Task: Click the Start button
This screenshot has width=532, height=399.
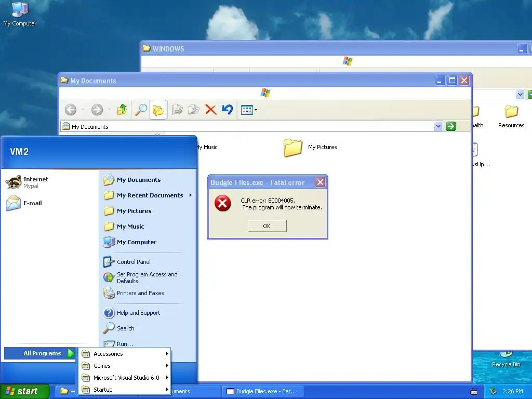Action: click(x=24, y=391)
